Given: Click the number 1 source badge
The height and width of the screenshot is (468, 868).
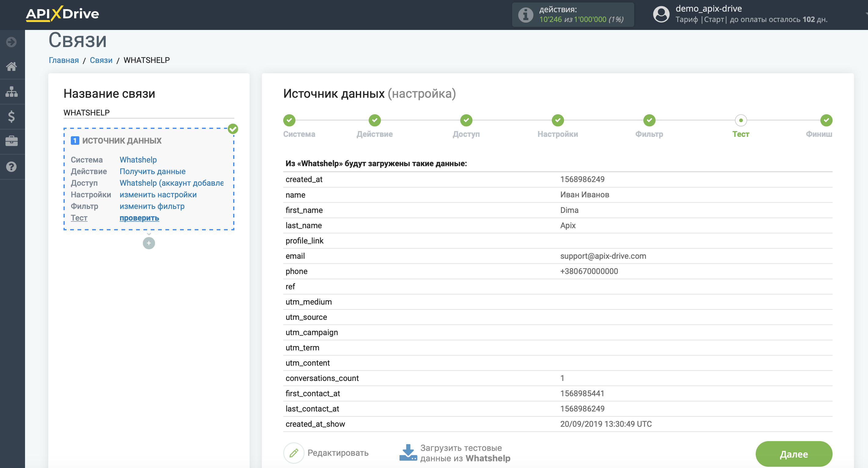Looking at the screenshot, I should click(75, 141).
